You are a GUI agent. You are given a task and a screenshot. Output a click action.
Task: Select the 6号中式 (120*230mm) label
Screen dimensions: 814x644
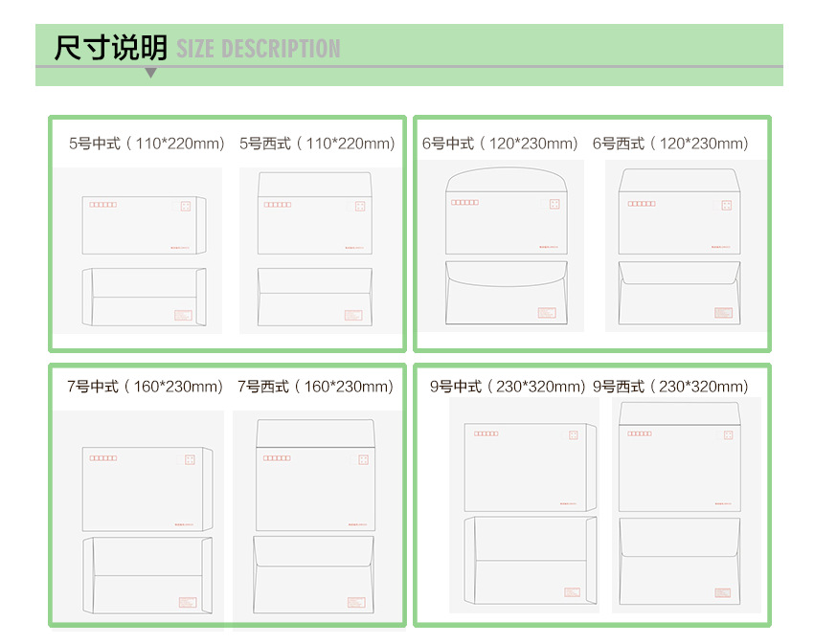tap(499, 144)
